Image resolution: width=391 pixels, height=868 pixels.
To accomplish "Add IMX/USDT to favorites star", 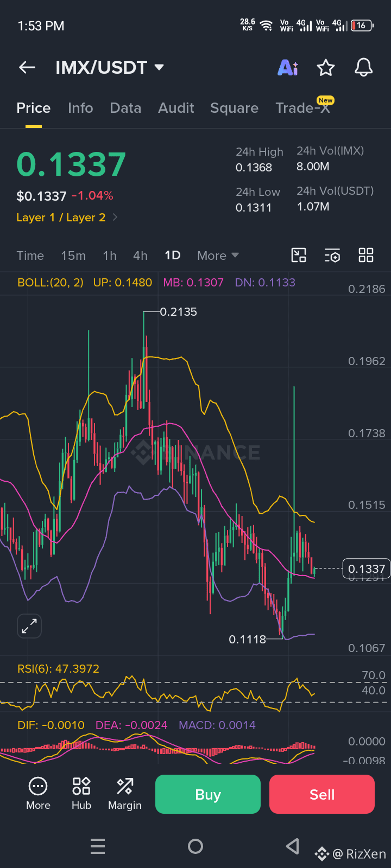I will pos(326,68).
